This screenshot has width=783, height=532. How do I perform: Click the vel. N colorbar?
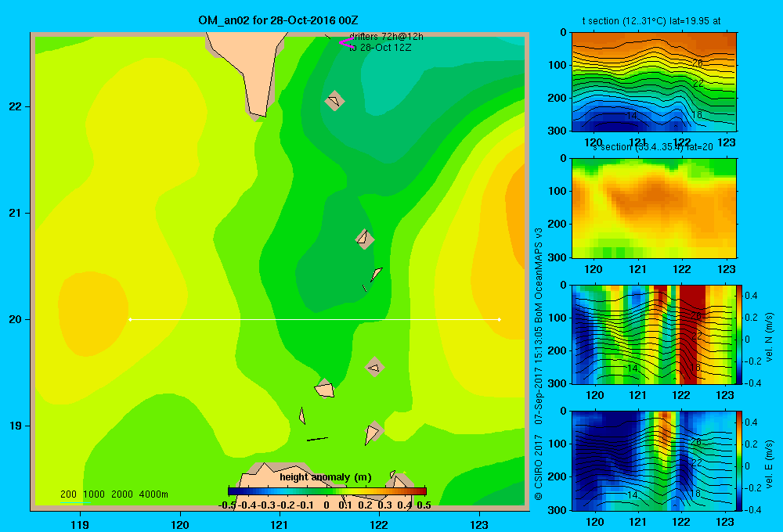739,334
